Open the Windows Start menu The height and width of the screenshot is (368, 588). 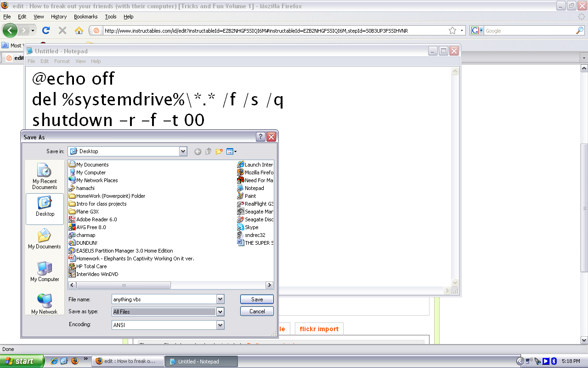pyautogui.click(x=22, y=361)
